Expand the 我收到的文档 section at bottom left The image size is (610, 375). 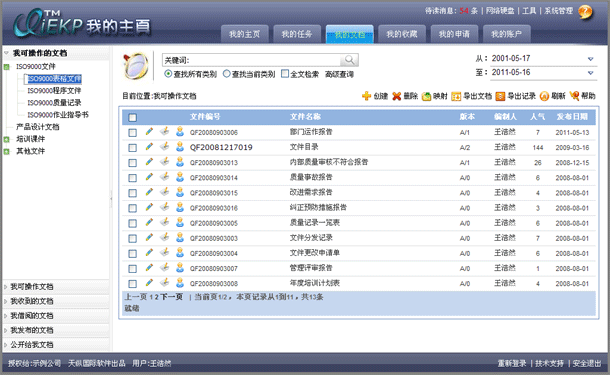click(56, 301)
